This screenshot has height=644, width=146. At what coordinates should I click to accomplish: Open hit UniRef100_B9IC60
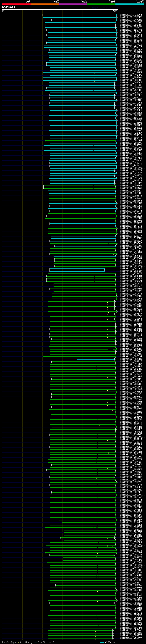[x=131, y=22]
